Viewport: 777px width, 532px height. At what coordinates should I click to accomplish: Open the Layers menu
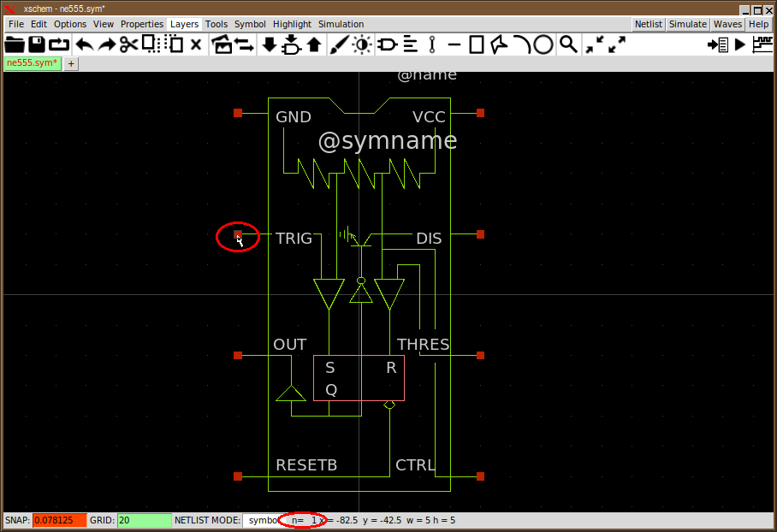pos(184,24)
